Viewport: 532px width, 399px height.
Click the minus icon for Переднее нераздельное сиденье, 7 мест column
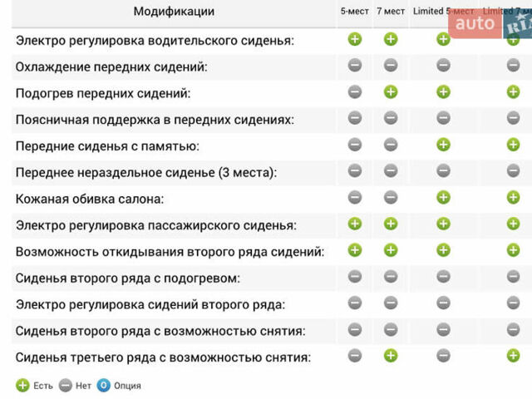coord(391,170)
